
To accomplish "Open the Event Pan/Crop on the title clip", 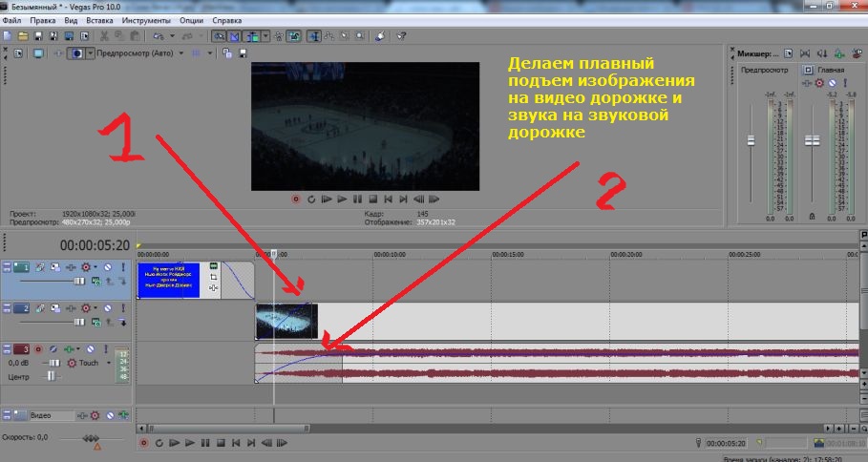I will pyautogui.click(x=214, y=277).
